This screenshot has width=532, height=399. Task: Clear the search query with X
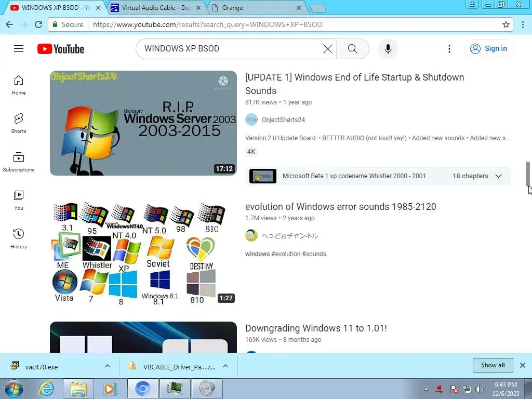(328, 49)
